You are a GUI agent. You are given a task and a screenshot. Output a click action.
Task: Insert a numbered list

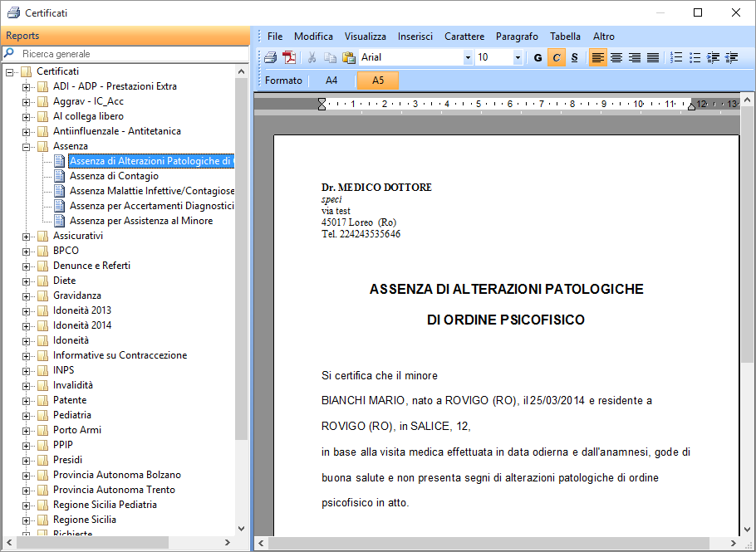676,58
